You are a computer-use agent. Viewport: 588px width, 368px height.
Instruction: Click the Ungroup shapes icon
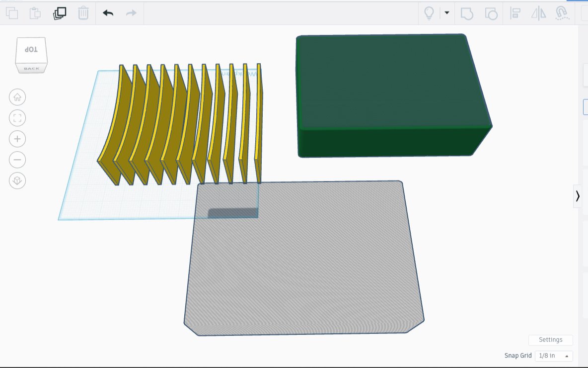491,13
